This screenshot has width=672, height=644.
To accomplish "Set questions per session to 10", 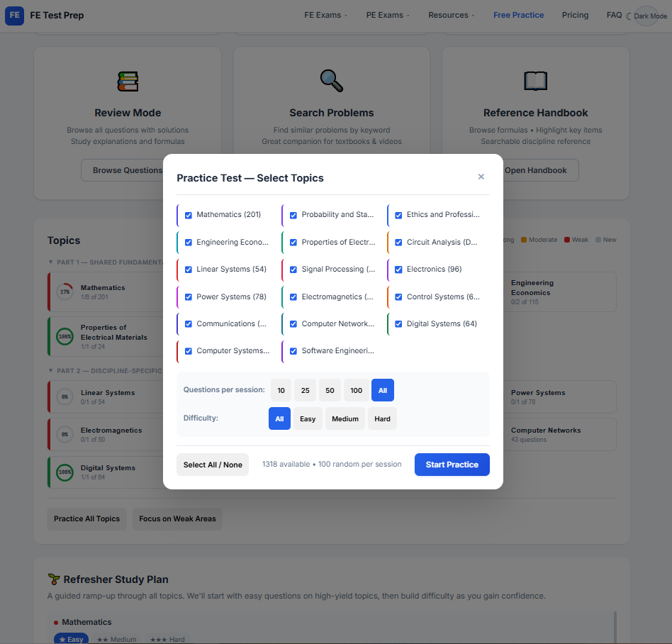I will tap(281, 390).
